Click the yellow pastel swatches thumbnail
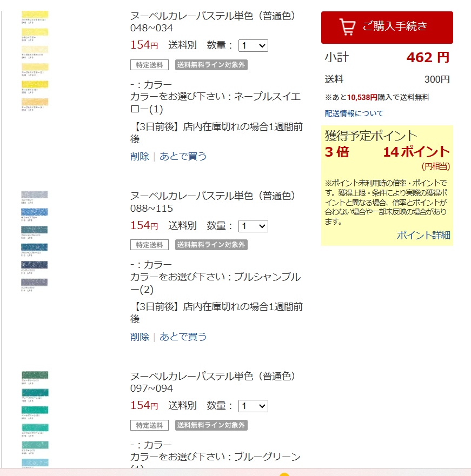 point(35,61)
